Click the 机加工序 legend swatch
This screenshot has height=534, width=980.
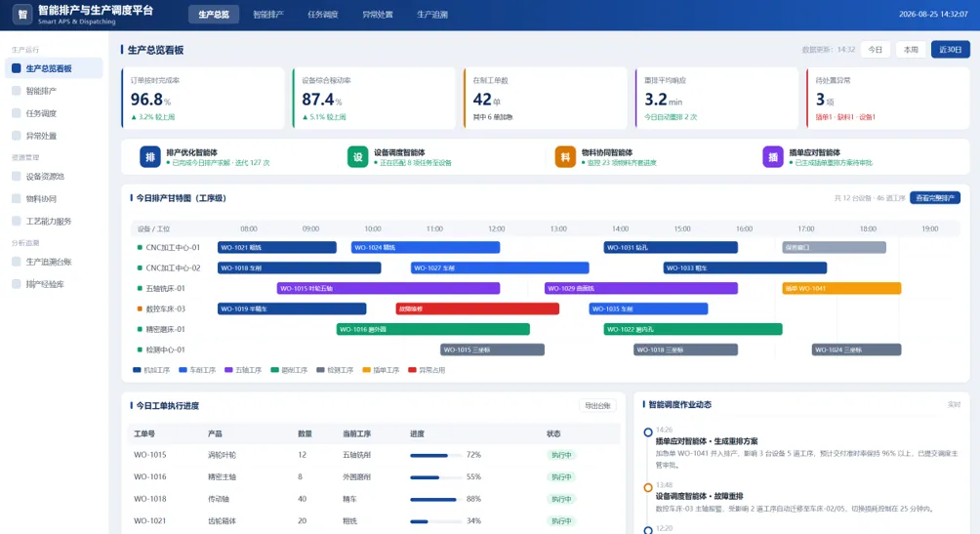point(137,370)
